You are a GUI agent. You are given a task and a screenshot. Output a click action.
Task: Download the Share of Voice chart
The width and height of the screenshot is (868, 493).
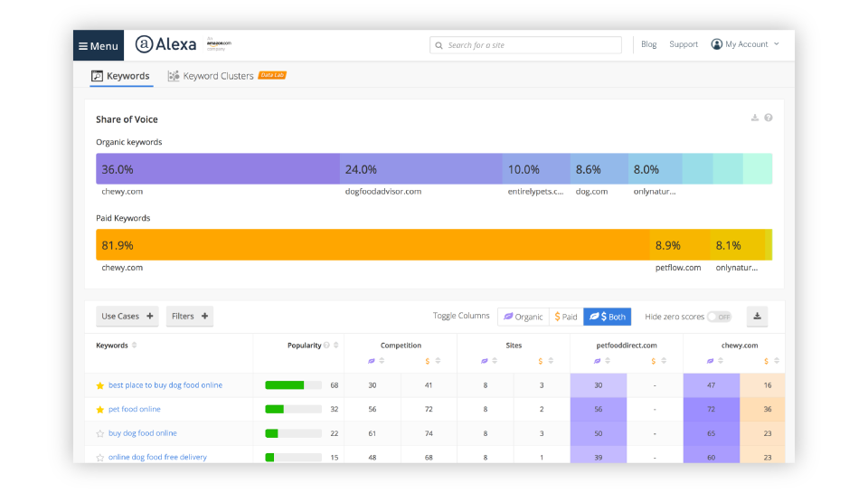pos(755,118)
